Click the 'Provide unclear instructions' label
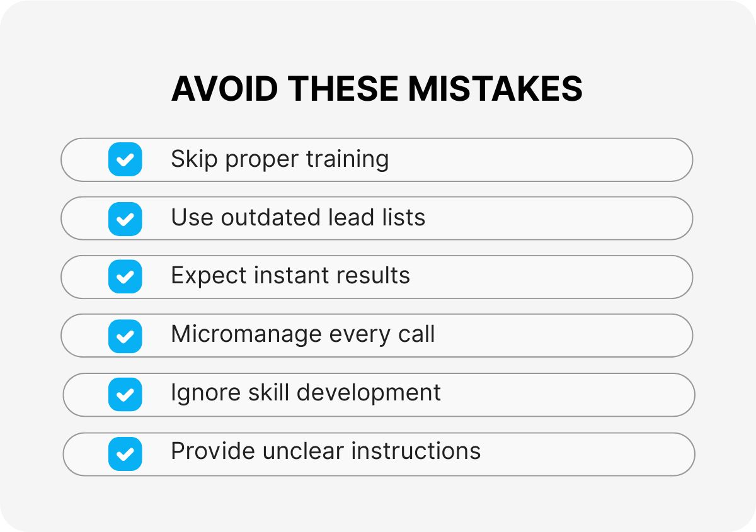Screen dimensions: 756x532 click(x=325, y=451)
